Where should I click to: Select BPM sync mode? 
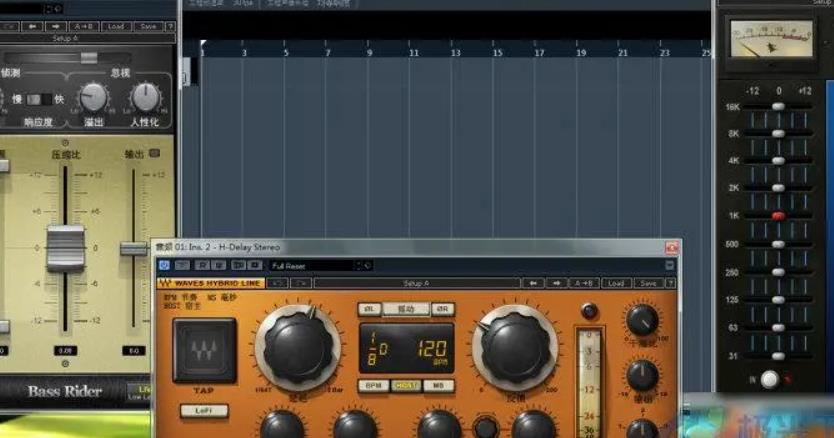click(373, 386)
